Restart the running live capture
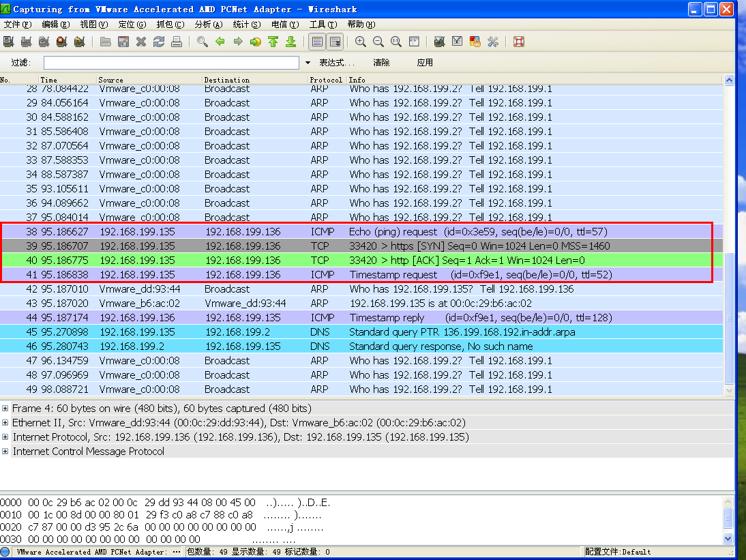Screen dimensions: 746x560 80,42
